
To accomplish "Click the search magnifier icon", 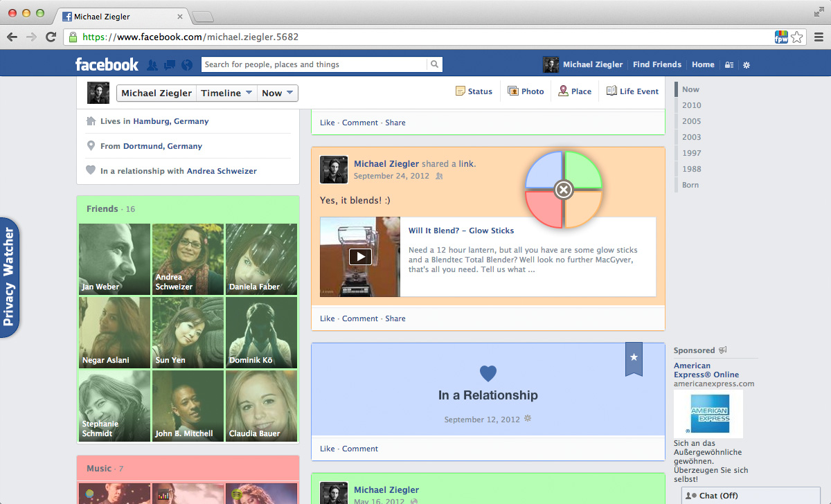I will point(434,64).
